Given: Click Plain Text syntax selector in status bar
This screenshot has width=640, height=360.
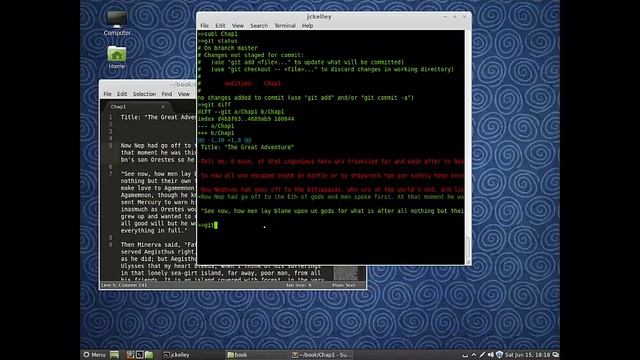Looking at the screenshot, I should point(344,285).
